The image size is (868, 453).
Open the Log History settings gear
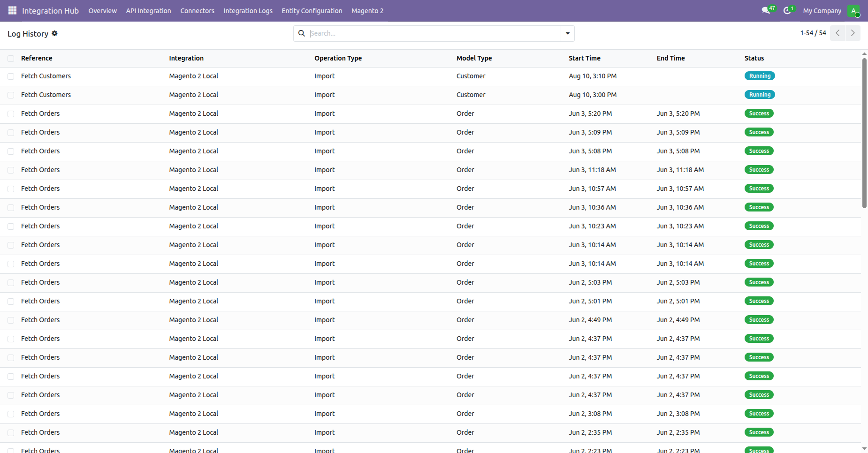click(x=54, y=33)
